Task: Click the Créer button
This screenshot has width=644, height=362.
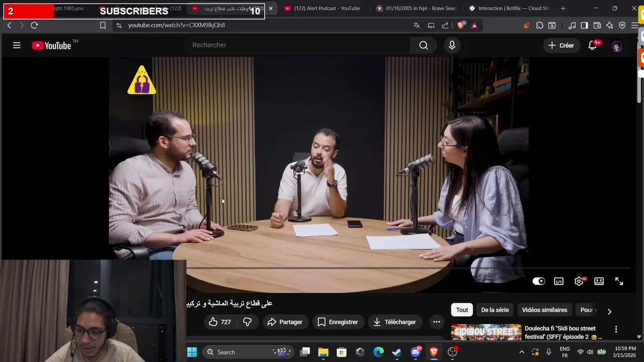Action: tap(561, 45)
